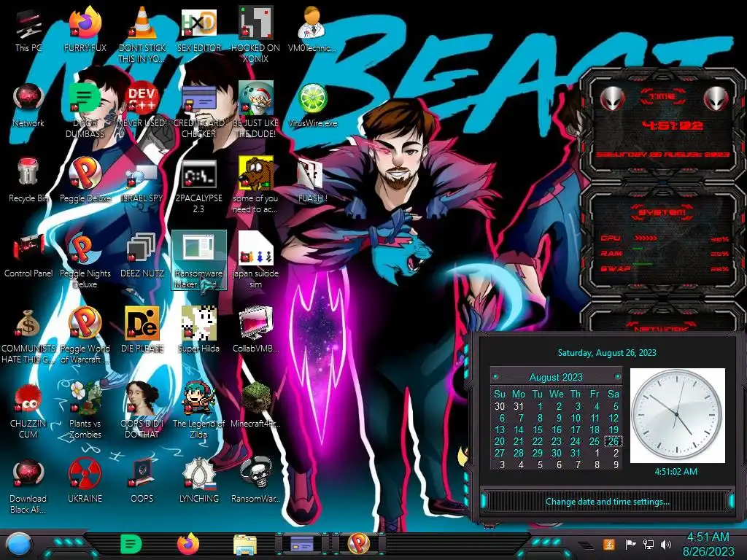This screenshot has width=747, height=560.
Task: Select August 26 in the calendar
Action: (x=614, y=441)
